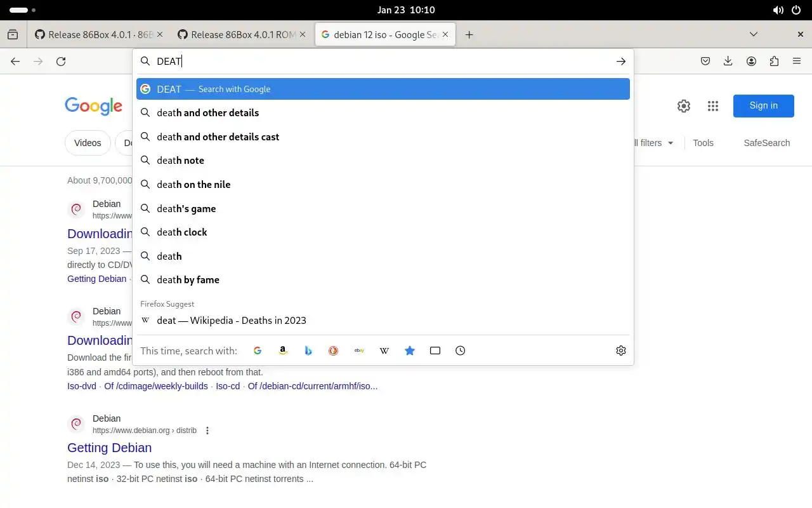Open Firefox View icon
The width and height of the screenshot is (812, 508).
13,35
